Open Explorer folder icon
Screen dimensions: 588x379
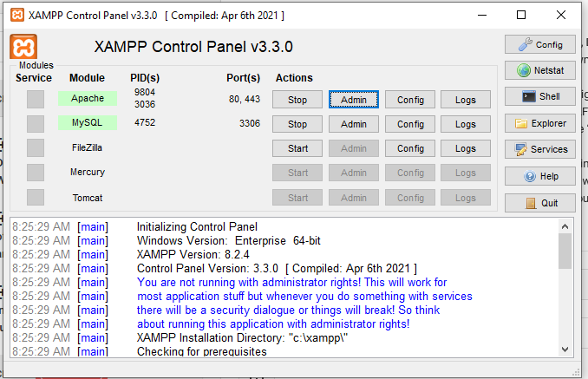540,123
